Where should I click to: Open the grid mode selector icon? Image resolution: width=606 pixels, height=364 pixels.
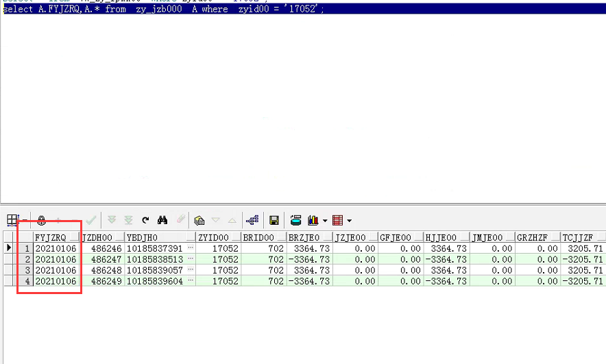pos(12,220)
